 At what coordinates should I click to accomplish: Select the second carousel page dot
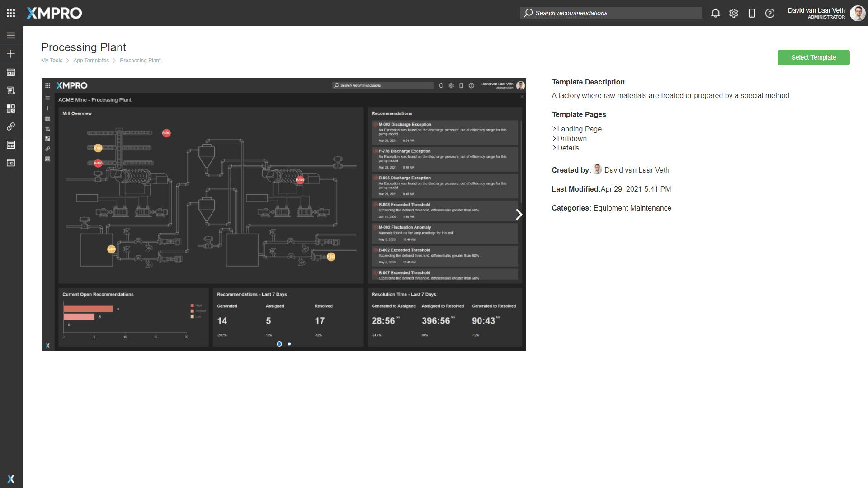click(289, 344)
